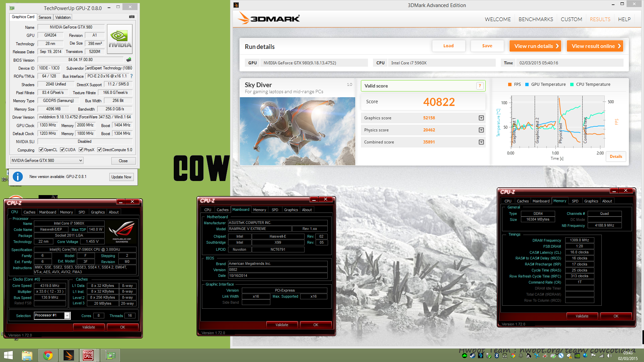Expand the Graphics score details
Image resolution: width=644 pixels, height=362 pixels.
pos(481,118)
